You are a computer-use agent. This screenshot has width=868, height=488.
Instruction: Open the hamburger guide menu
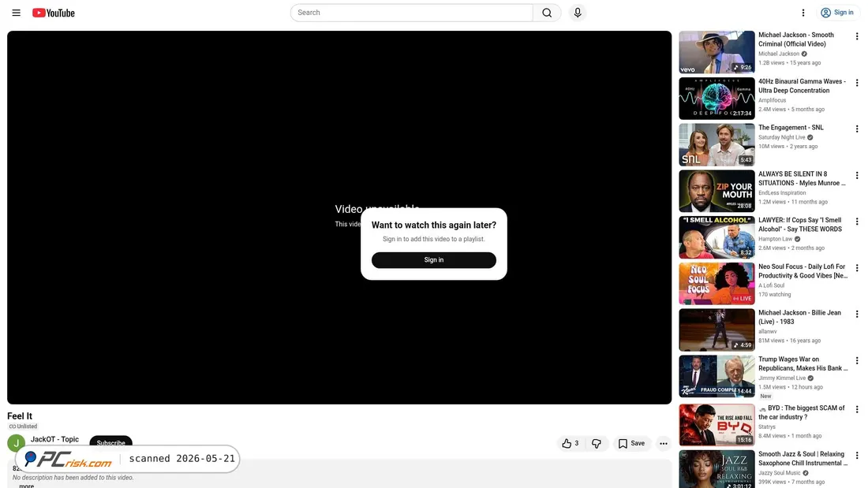pos(16,13)
